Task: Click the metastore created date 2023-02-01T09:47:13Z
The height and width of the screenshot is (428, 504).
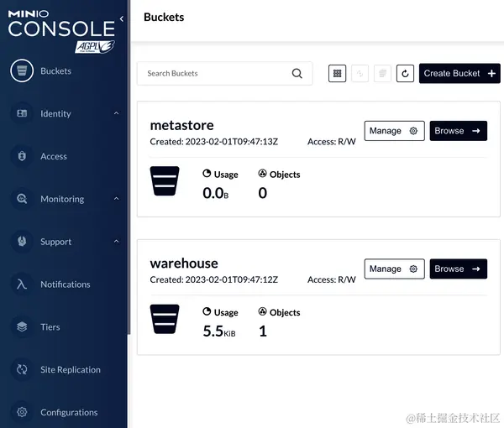Action: click(x=232, y=142)
